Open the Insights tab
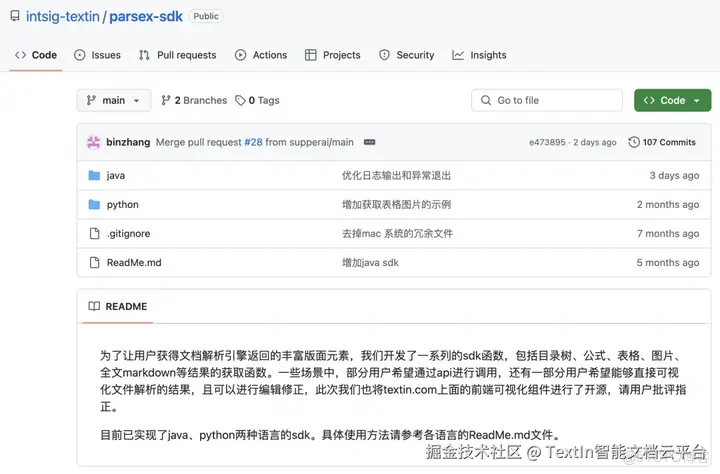 pyautogui.click(x=479, y=55)
